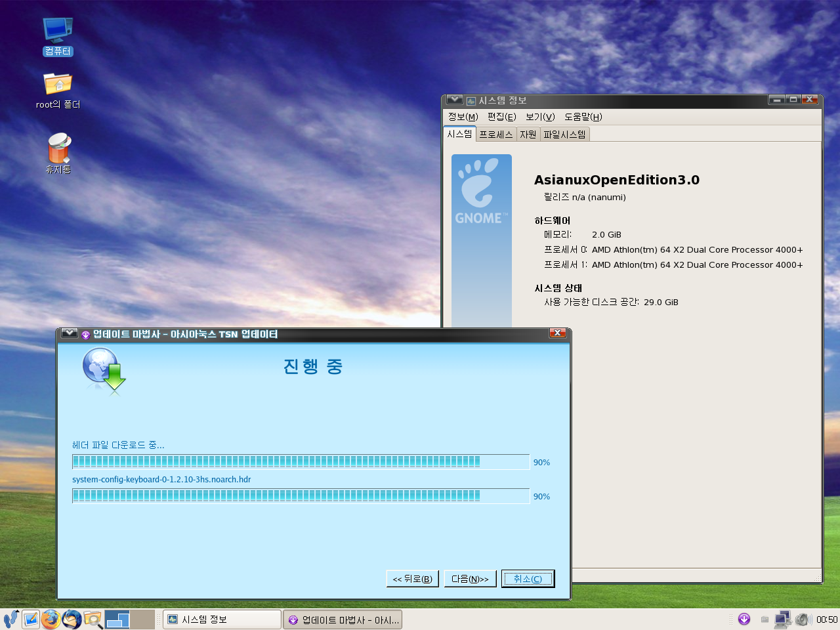
Task: Open the root의 폴더 desktop folder
Action: (x=58, y=91)
